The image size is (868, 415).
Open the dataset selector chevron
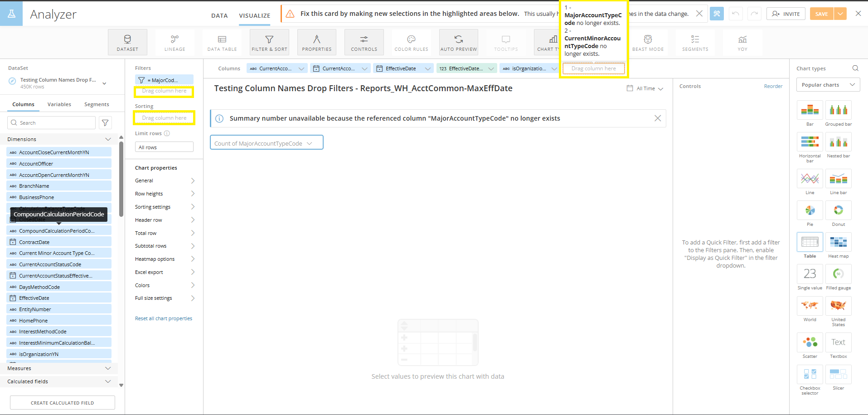104,83
